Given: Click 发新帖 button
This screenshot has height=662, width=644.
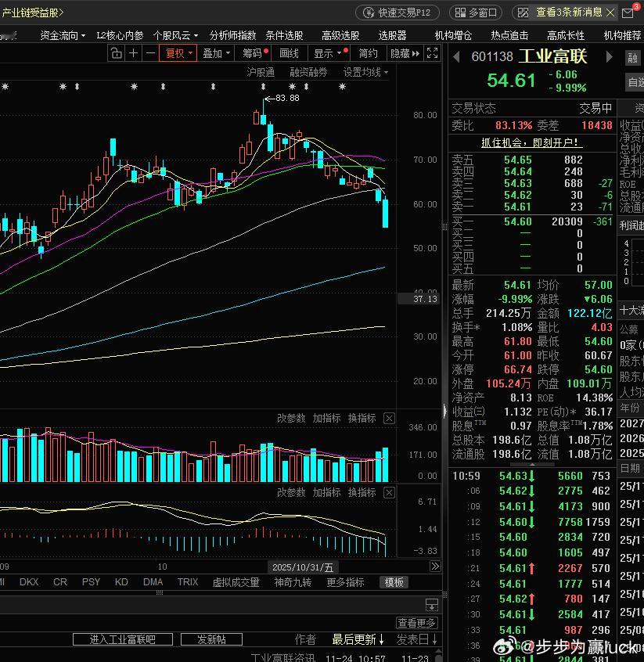Looking at the screenshot, I should (x=211, y=639).
